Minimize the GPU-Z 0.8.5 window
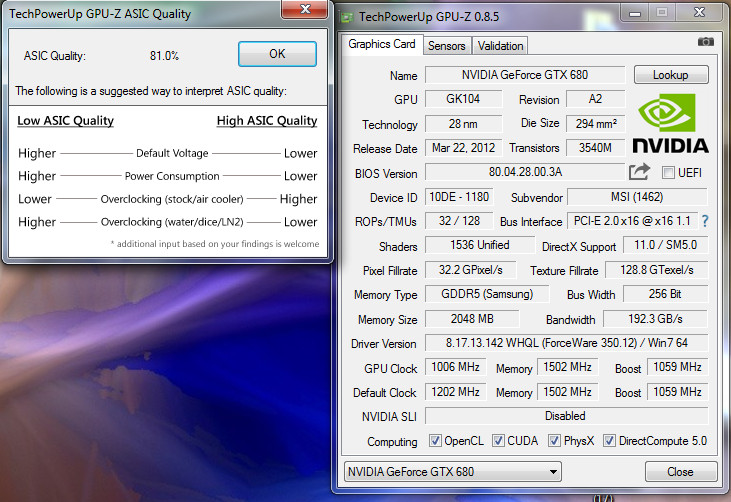Screen dimensions: 731x502 [634, 13]
